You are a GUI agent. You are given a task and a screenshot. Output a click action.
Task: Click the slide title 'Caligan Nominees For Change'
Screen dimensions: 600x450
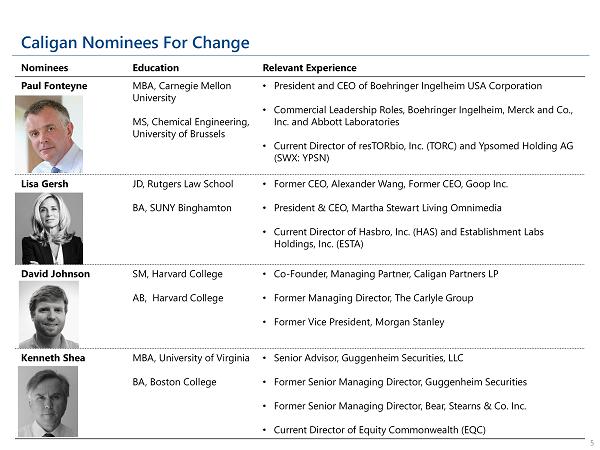tap(135, 42)
